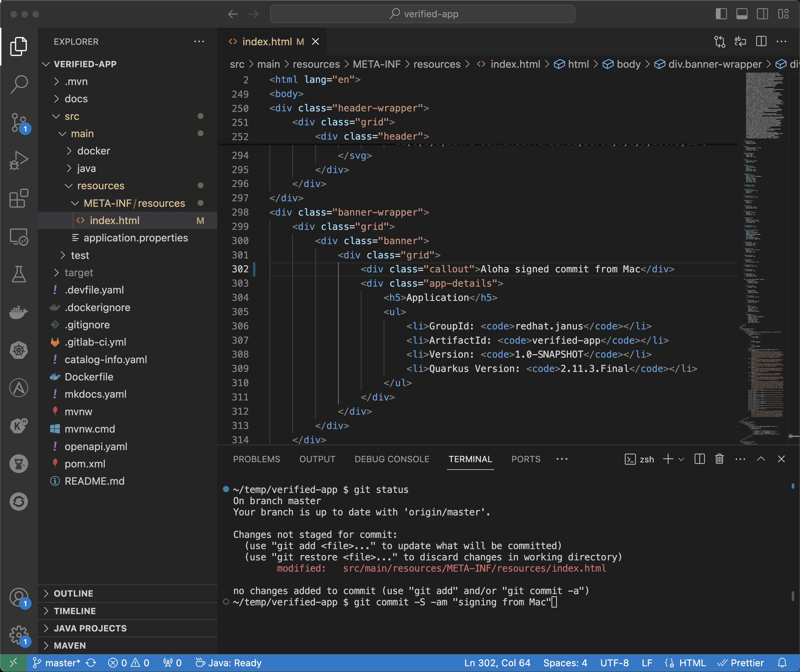Toggle secondary sidebar layout button
The image size is (800, 672).
(x=762, y=14)
